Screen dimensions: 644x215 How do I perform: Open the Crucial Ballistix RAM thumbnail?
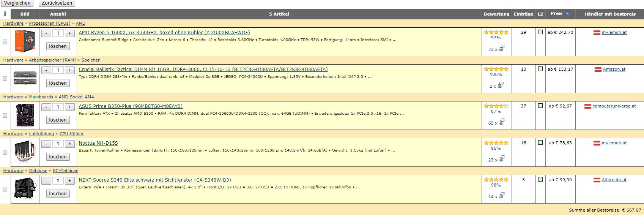click(x=25, y=78)
